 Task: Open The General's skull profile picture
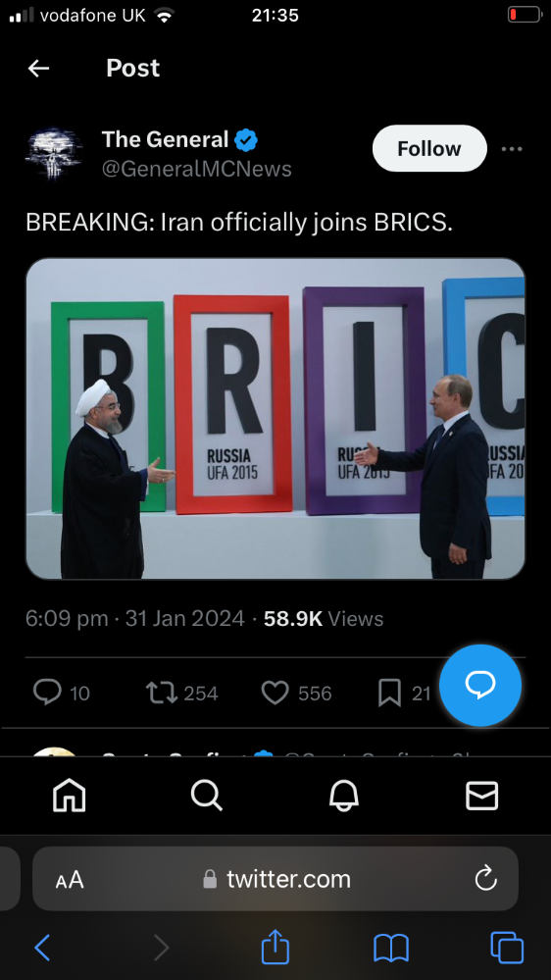coord(53,153)
